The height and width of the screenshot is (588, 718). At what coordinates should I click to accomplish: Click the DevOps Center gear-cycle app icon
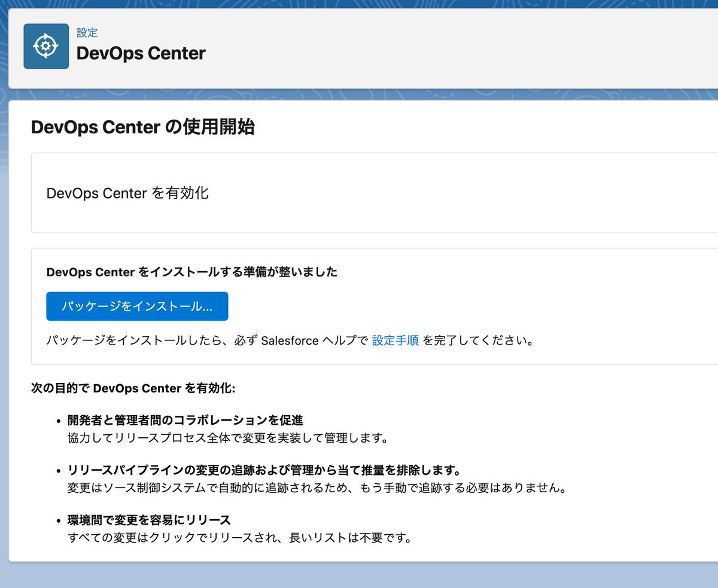pos(46,45)
